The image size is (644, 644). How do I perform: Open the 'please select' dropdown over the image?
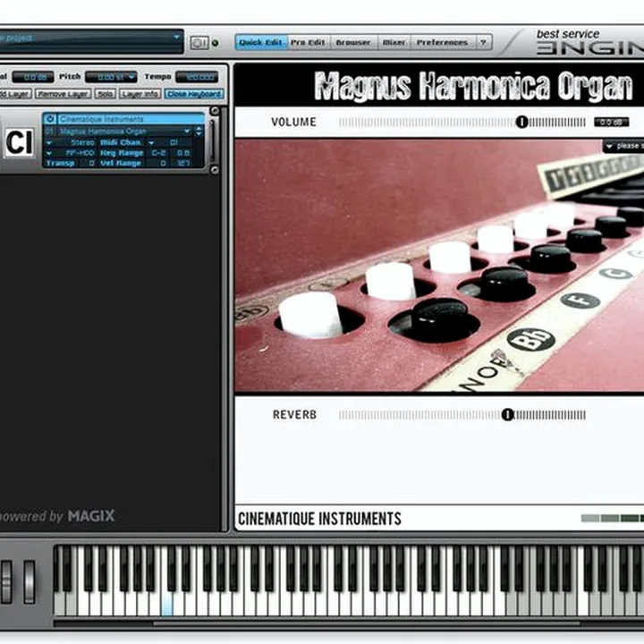click(x=623, y=146)
